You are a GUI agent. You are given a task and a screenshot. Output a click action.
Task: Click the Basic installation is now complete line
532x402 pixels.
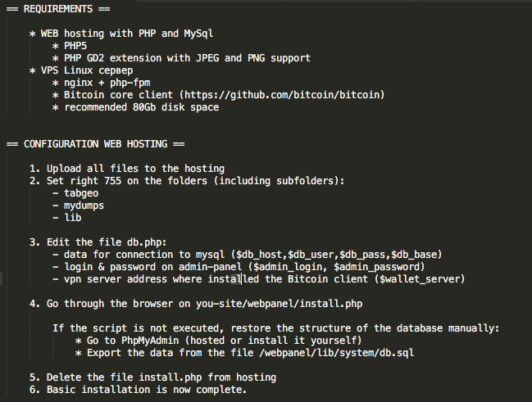[138, 390]
